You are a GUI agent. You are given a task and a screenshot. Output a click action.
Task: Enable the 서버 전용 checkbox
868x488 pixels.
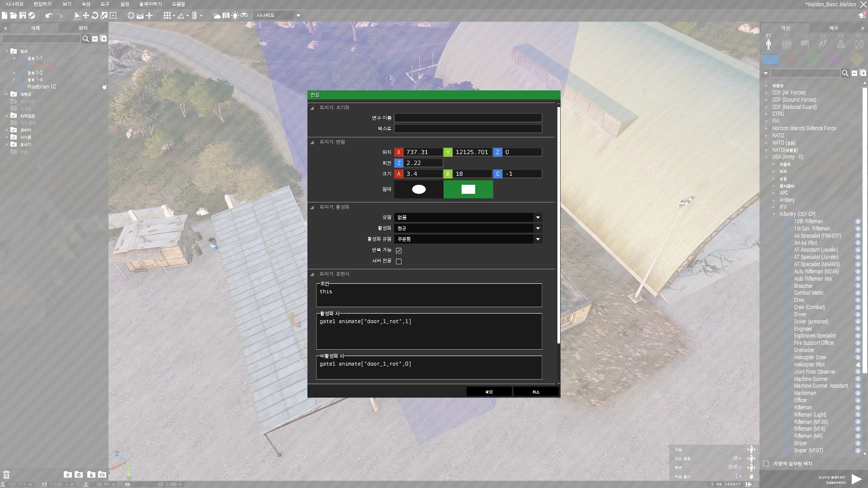point(399,261)
